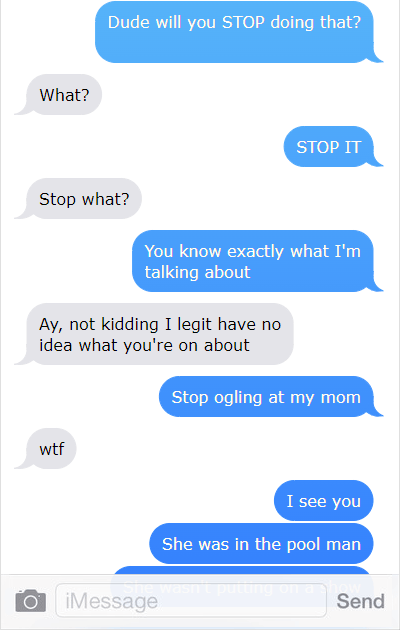Tap the "Ay, not kidding I legit have no idea" bubble

(160, 334)
